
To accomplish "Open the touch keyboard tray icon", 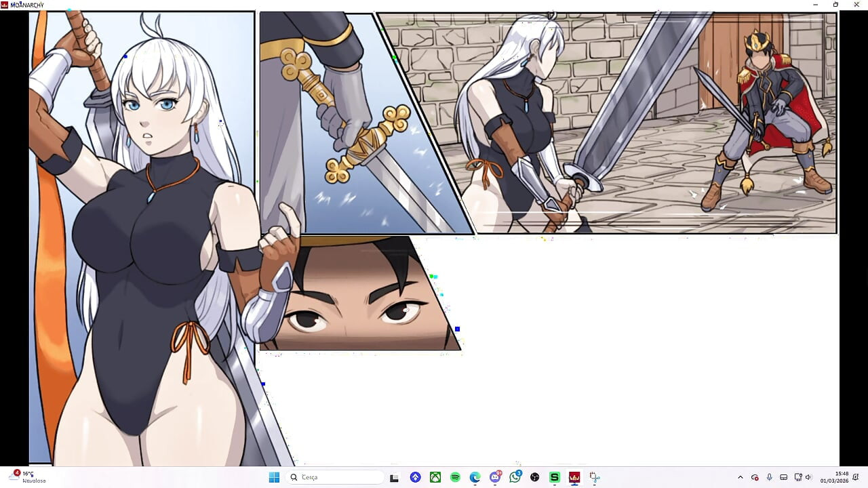I will 784,477.
